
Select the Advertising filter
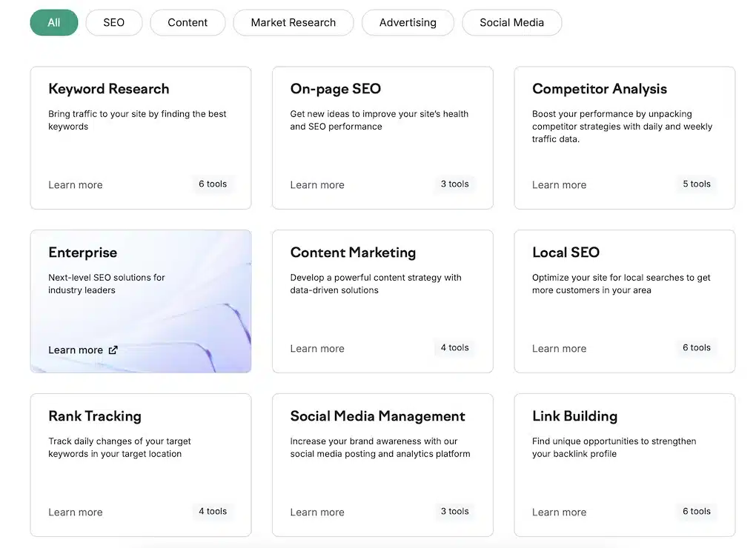408,22
